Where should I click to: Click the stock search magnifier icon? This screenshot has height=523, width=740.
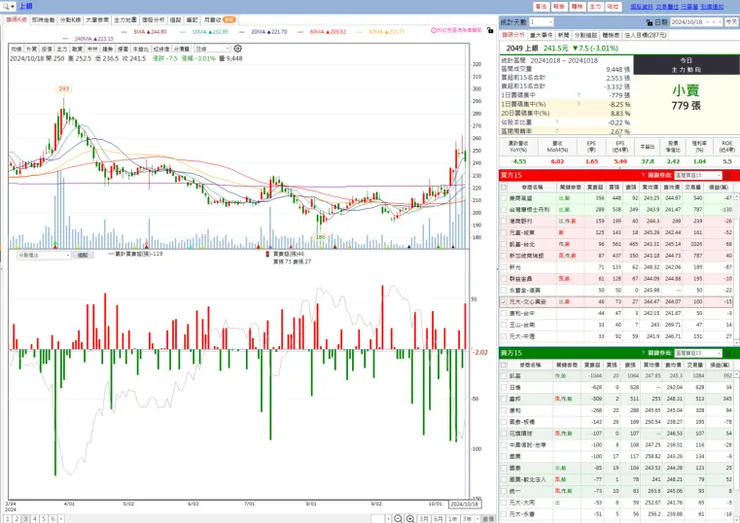(6, 6)
